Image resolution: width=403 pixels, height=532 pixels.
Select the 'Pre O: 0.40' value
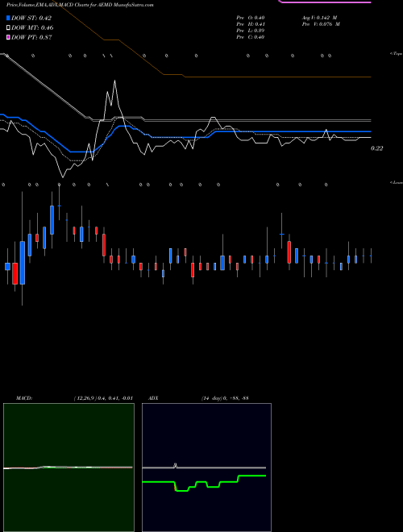[251, 18]
